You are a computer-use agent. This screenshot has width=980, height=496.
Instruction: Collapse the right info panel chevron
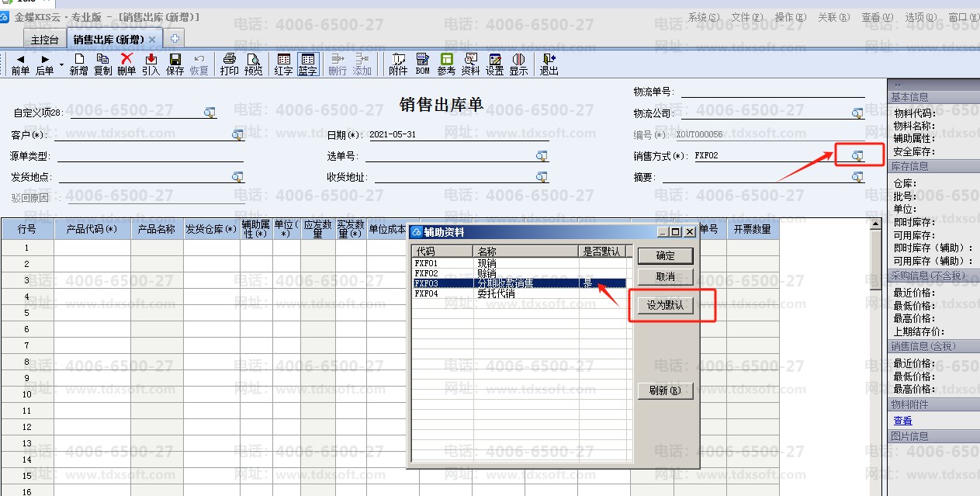(x=898, y=84)
